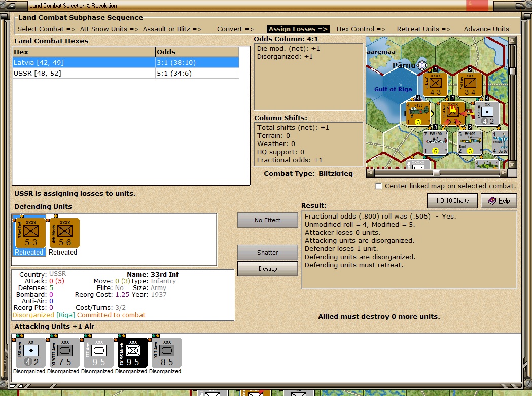Click the Advance Units subphase step
Viewport: 532px width, 396px height.
coord(486,29)
